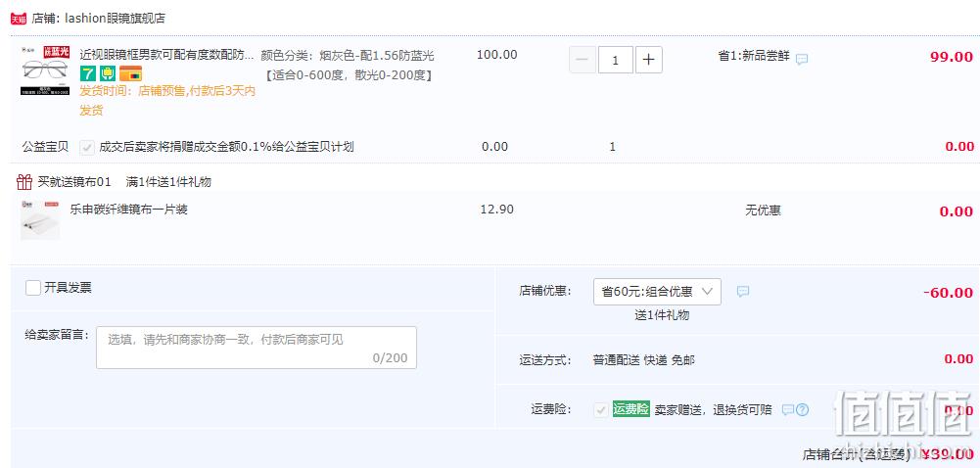This screenshot has height=468, width=980.
Task: Click the 给卖家留言 message input field
Action: tap(257, 348)
